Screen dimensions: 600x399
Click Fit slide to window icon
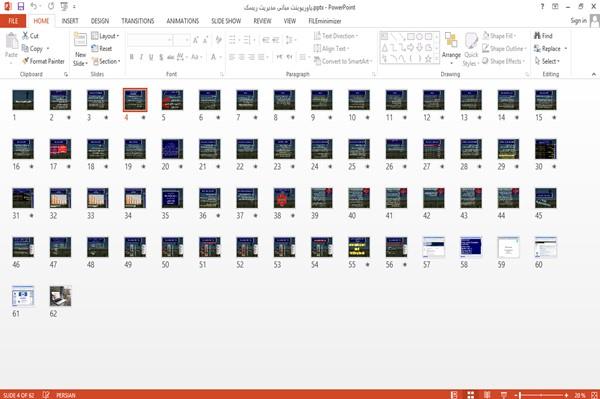point(594,395)
